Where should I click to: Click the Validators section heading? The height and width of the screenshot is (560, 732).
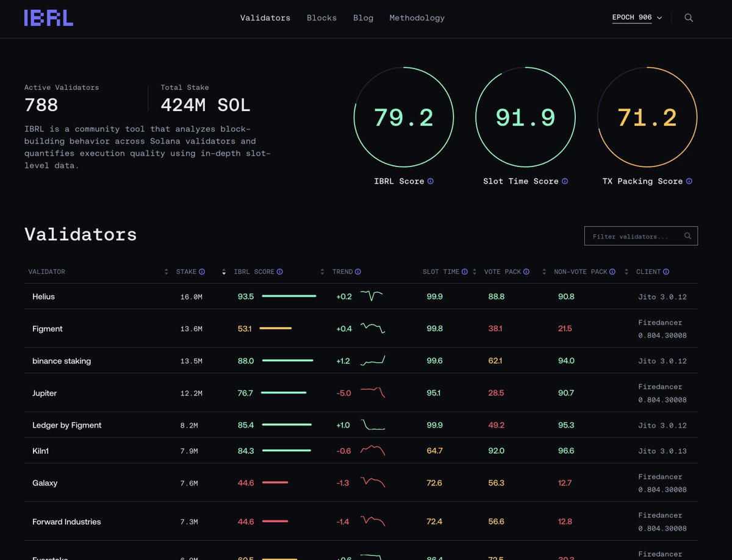pyautogui.click(x=81, y=234)
